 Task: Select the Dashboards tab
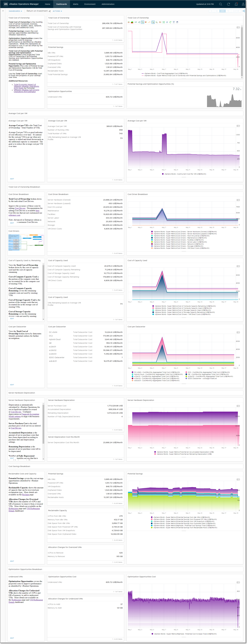click(61, 4)
